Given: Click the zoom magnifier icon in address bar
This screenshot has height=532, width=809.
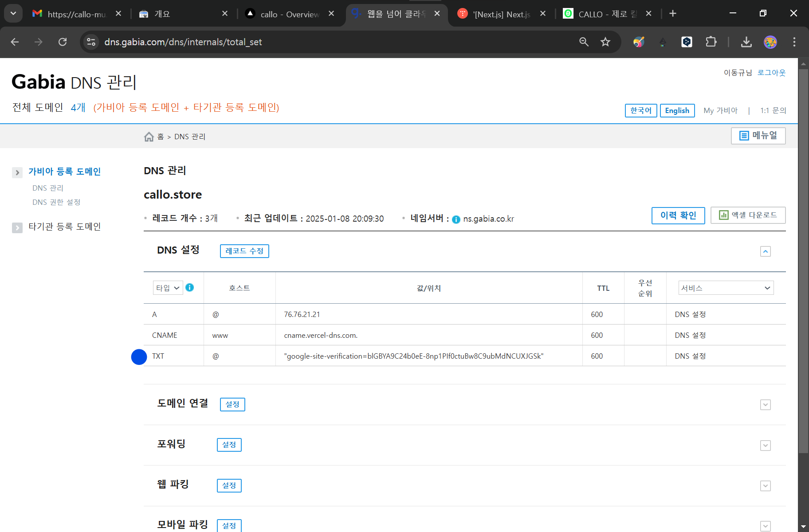Looking at the screenshot, I should (584, 42).
